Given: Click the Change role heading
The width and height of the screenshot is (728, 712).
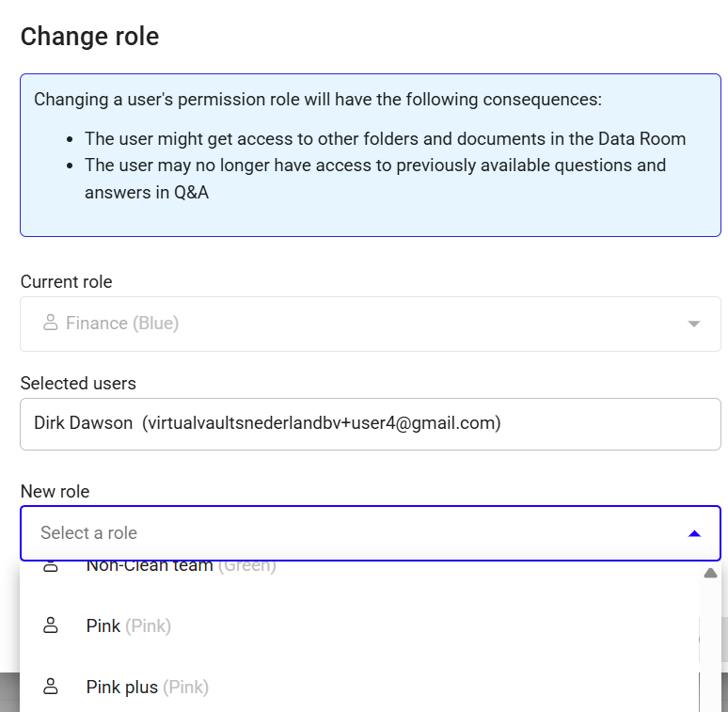Looking at the screenshot, I should [x=89, y=36].
